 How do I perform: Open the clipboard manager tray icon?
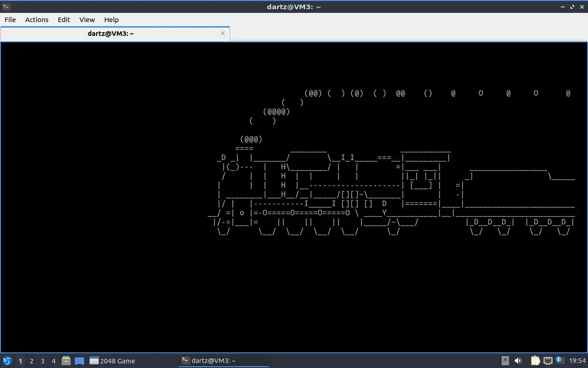(536, 361)
